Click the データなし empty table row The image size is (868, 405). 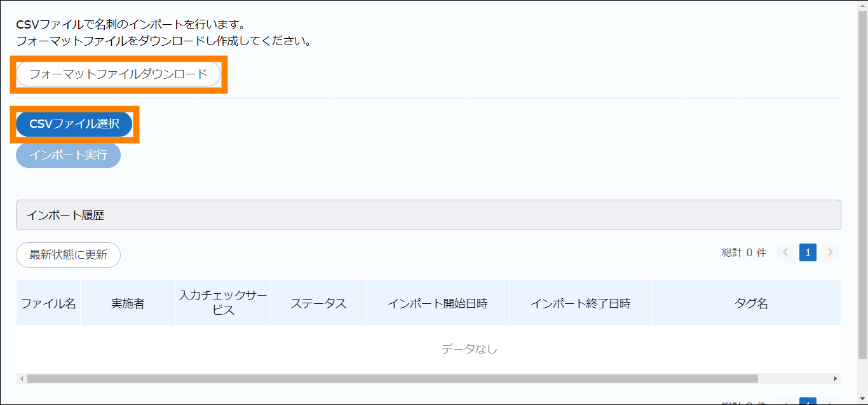point(469,349)
